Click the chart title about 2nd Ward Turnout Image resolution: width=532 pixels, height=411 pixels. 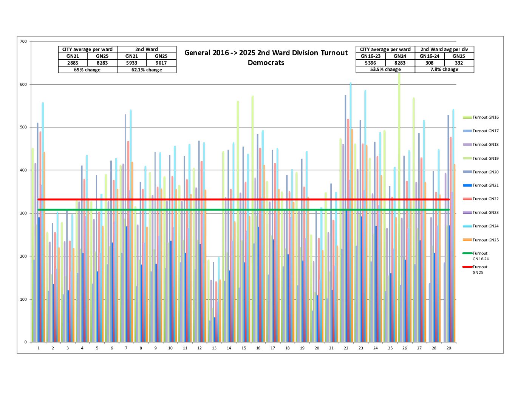266,58
